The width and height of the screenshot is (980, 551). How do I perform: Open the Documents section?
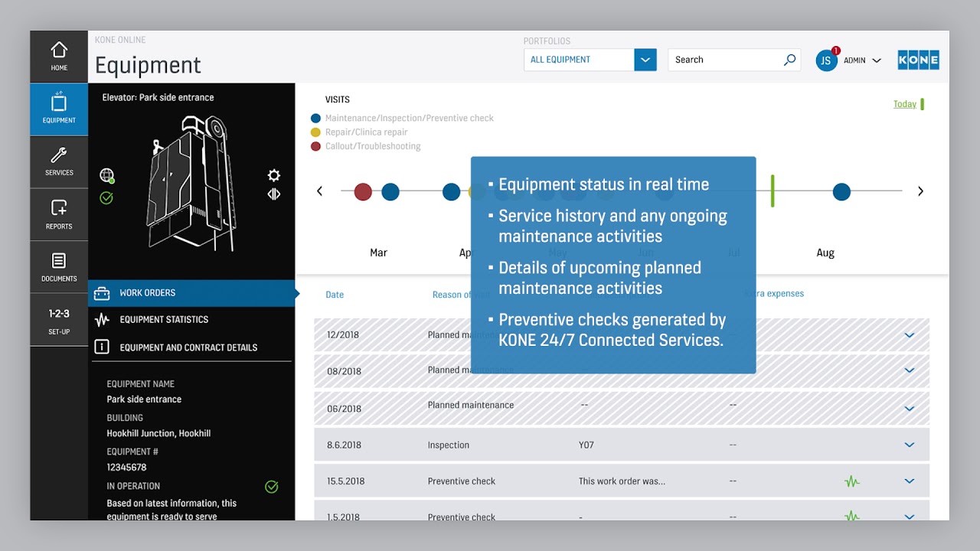pos(59,267)
